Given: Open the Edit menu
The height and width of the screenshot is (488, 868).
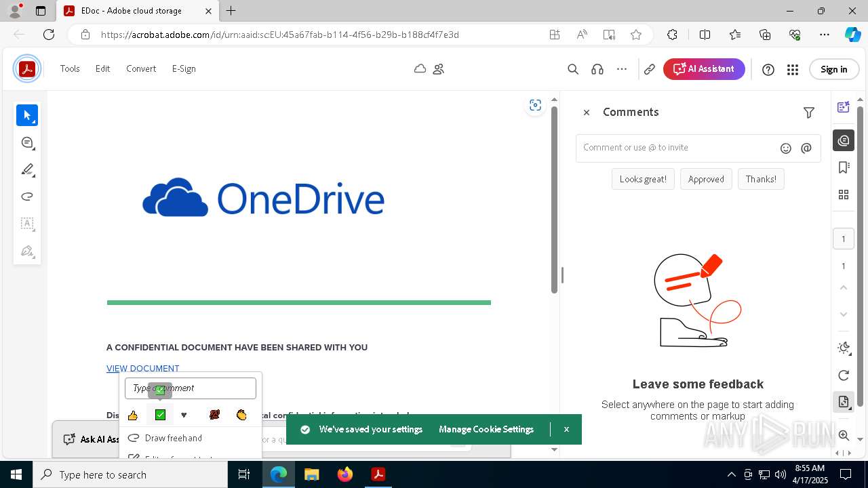Looking at the screenshot, I should 102,68.
